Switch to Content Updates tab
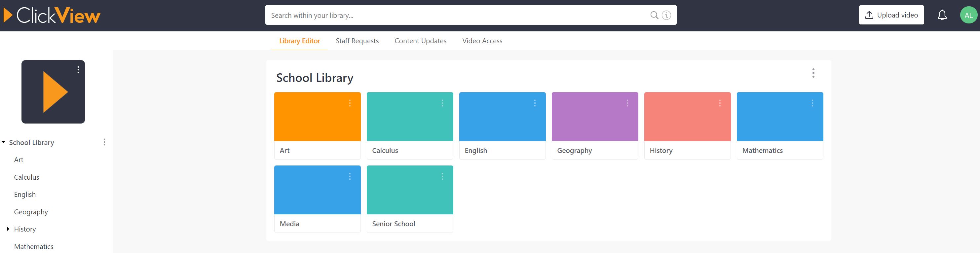This screenshot has width=980, height=253. pos(420,41)
